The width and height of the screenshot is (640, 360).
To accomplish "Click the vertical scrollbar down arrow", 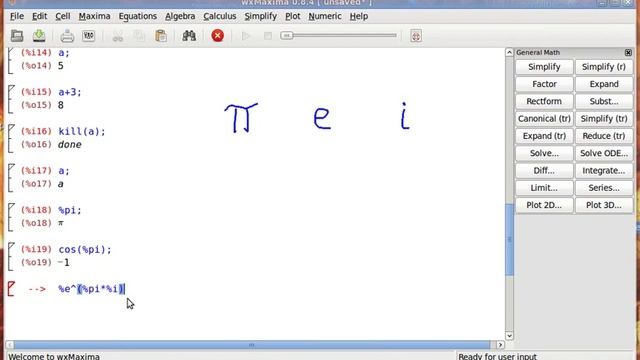I will click(509, 336).
